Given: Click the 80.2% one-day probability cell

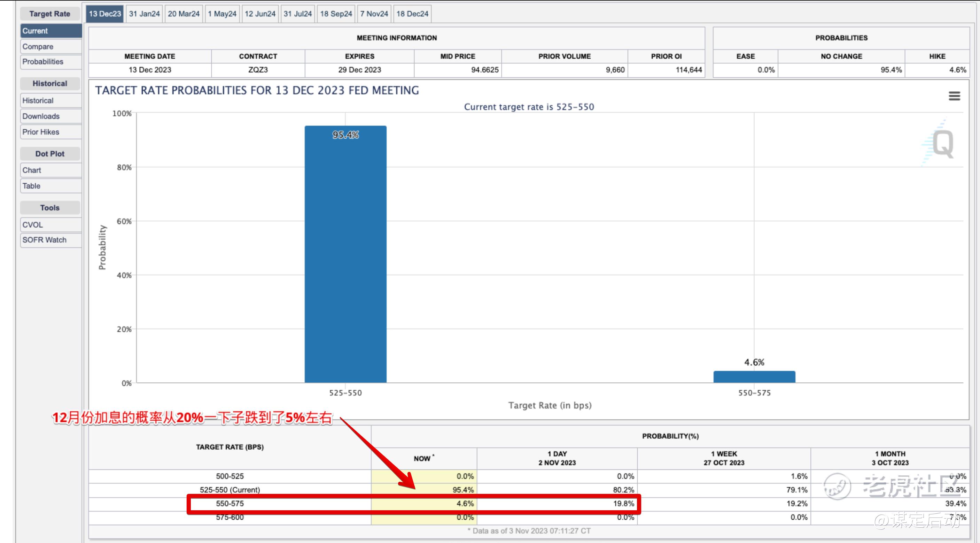Looking at the screenshot, I should pos(557,490).
